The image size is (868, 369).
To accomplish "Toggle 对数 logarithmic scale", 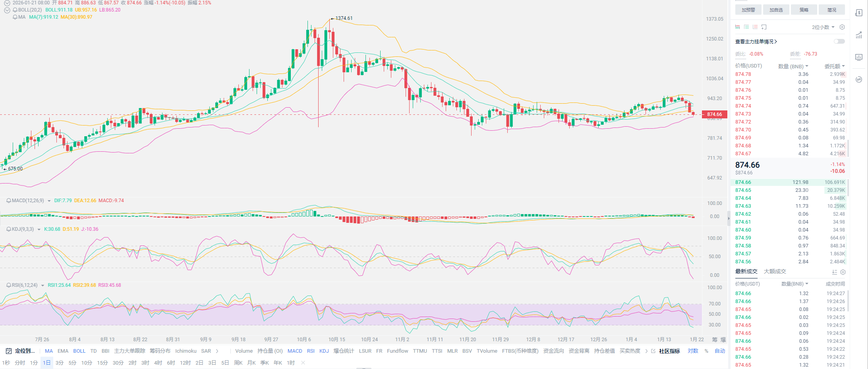I will (x=693, y=351).
